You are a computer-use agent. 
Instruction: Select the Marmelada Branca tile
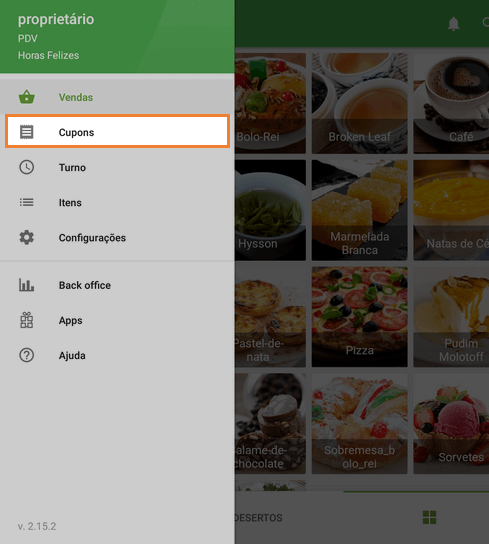[360, 210]
